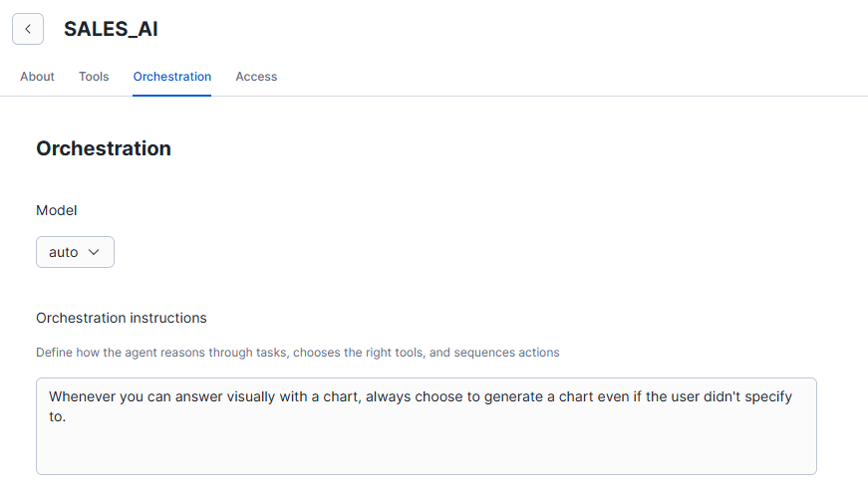The image size is (868, 497).
Task: Select the Orchestration tab
Action: [171, 77]
